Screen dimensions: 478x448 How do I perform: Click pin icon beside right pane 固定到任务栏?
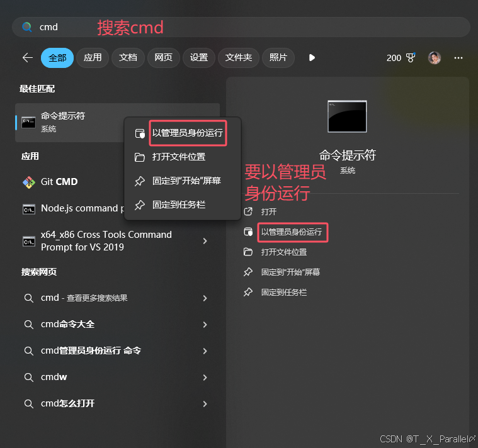click(248, 293)
